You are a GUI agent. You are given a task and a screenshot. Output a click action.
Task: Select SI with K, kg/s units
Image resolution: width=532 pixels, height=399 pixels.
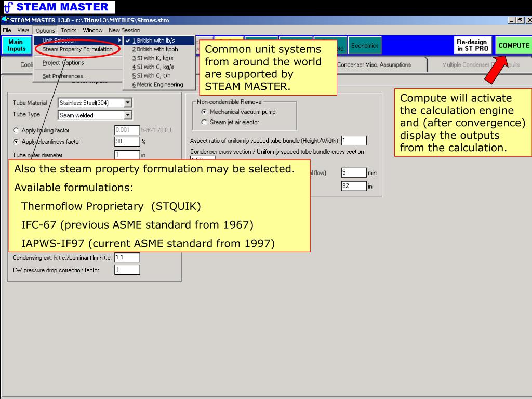point(159,58)
